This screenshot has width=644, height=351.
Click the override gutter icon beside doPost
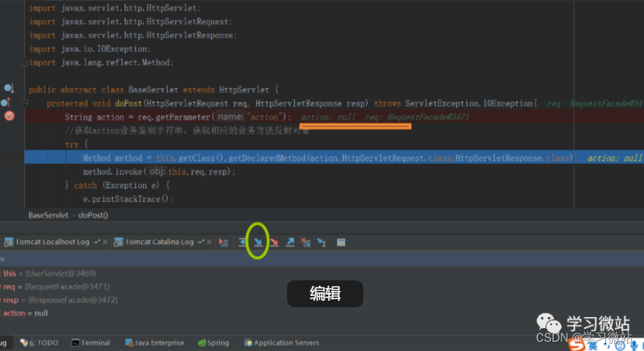[6, 102]
